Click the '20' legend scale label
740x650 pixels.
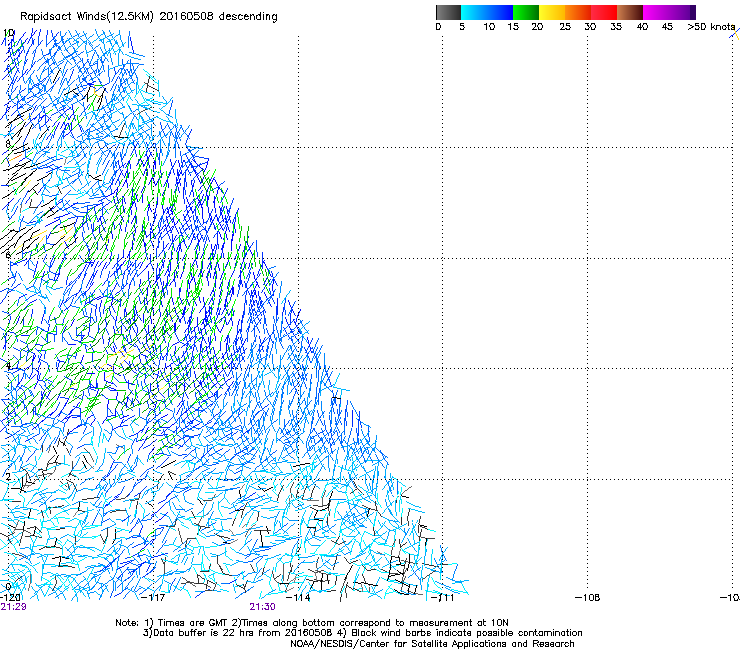537,27
